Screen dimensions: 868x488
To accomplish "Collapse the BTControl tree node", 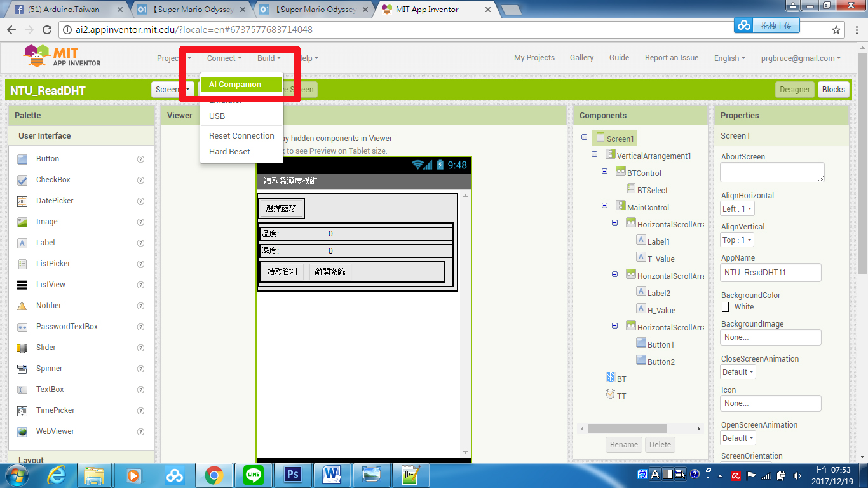I will coord(605,172).
